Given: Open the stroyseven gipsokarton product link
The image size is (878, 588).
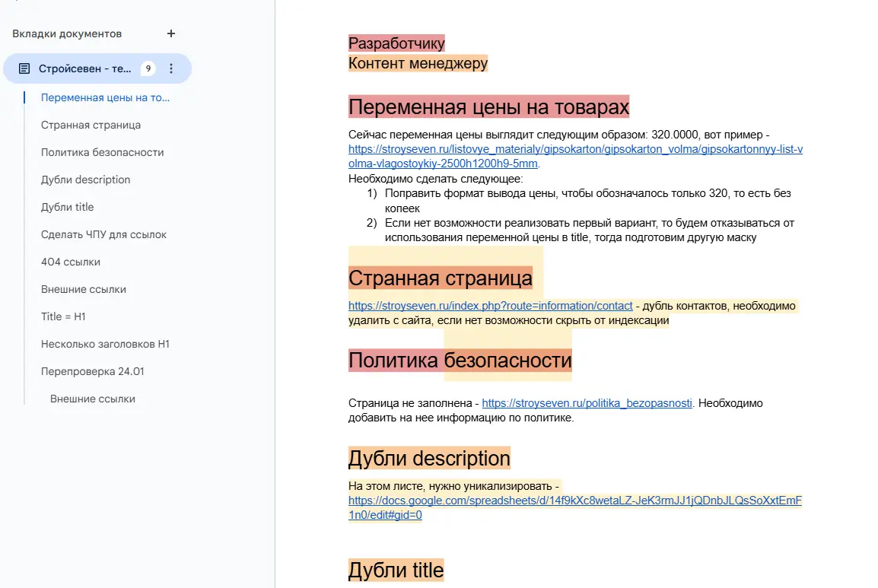Looking at the screenshot, I should click(575, 150).
